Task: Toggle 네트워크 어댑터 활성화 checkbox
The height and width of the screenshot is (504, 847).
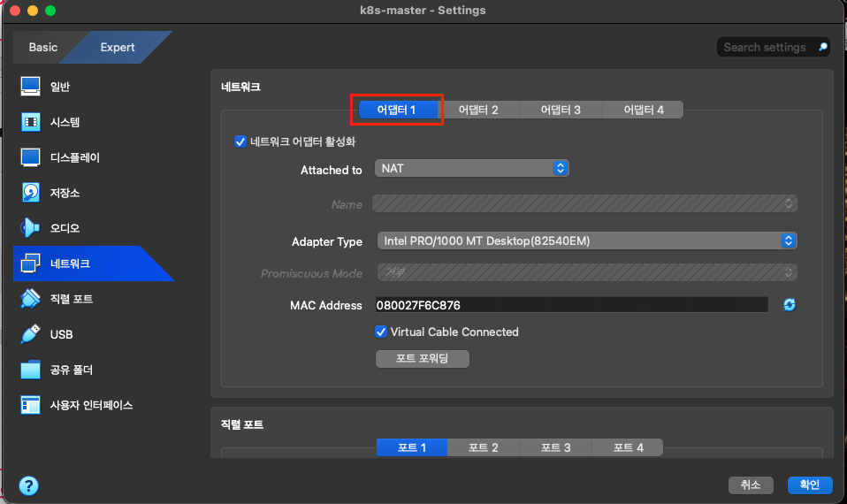Action: (240, 141)
